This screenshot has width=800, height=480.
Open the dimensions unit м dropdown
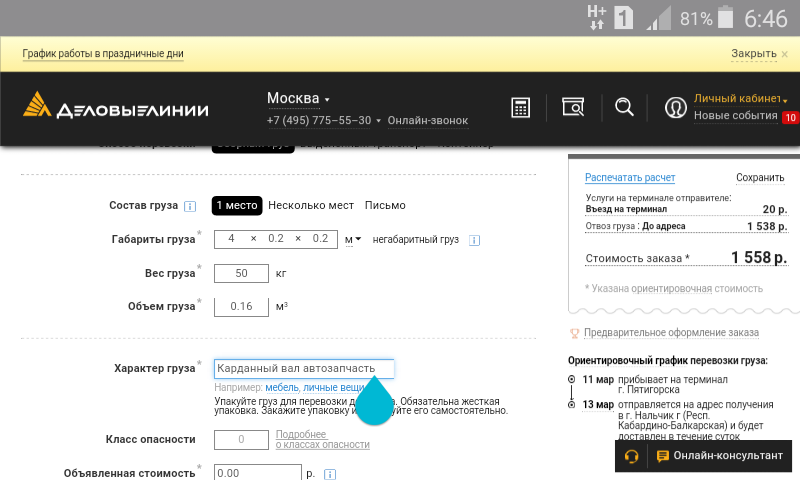(x=353, y=239)
